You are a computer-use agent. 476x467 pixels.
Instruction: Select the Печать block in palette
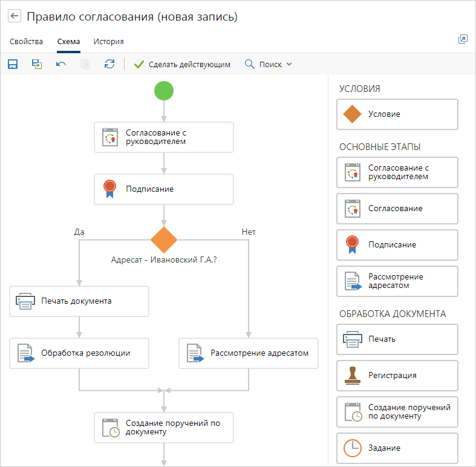click(x=397, y=339)
